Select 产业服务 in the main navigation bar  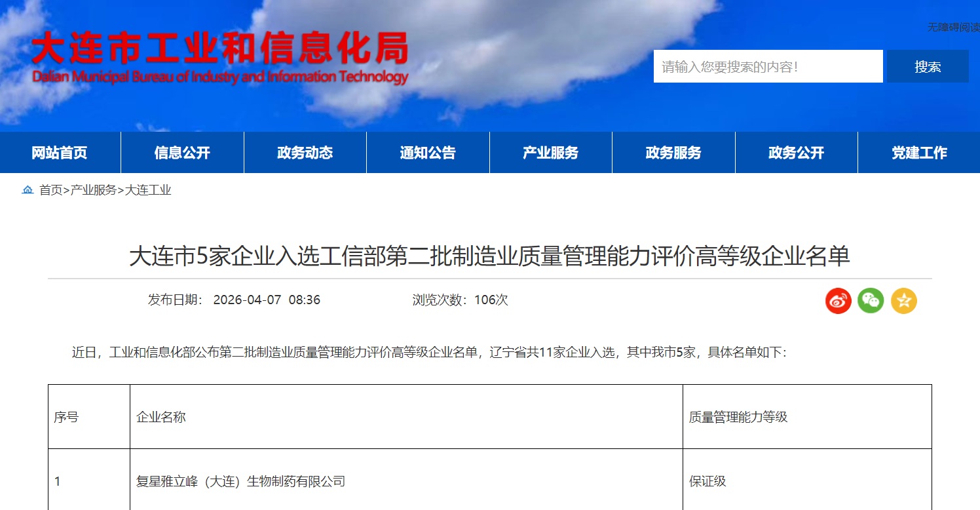[x=550, y=153]
